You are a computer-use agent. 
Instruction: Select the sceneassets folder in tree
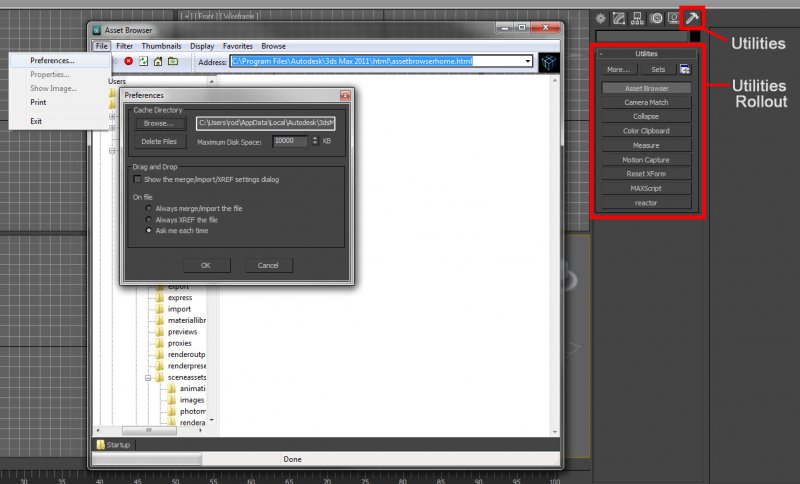[187, 377]
